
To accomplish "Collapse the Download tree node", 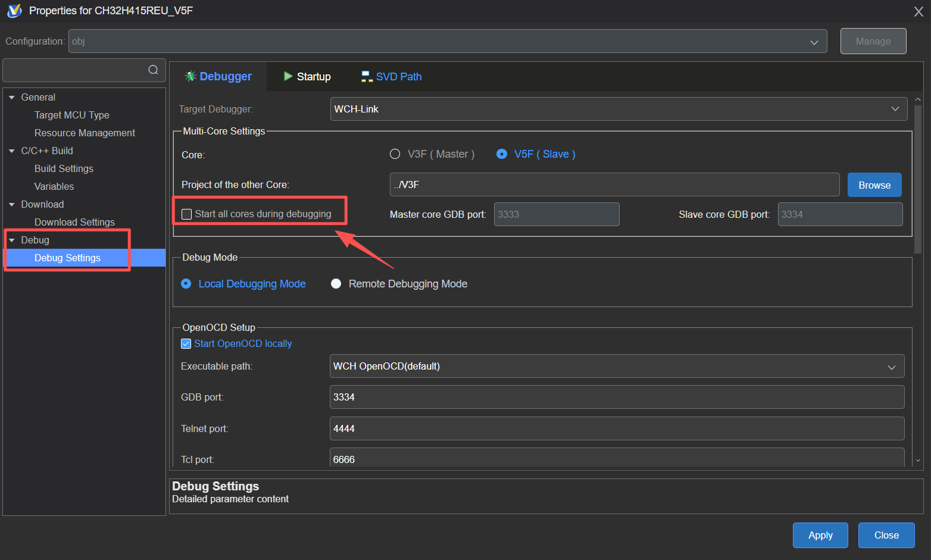I will (12, 204).
